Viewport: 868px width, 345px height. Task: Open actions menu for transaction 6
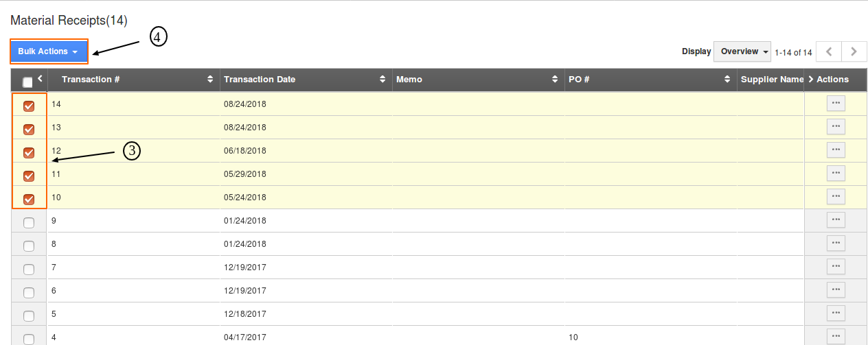click(x=836, y=290)
